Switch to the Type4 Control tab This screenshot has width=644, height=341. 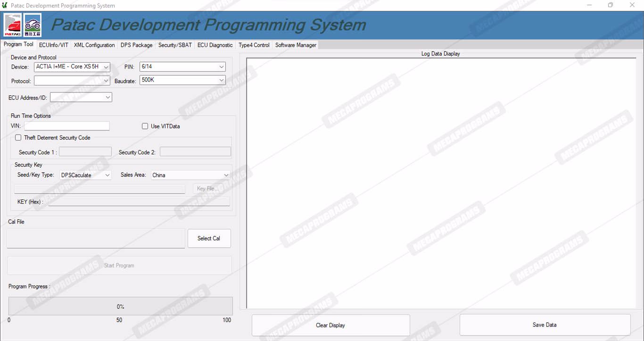[x=254, y=45]
